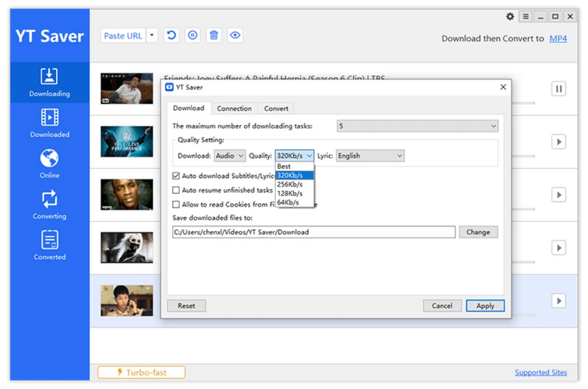
Task: Select the vevo music video thumbnail
Action: pyautogui.click(x=127, y=194)
